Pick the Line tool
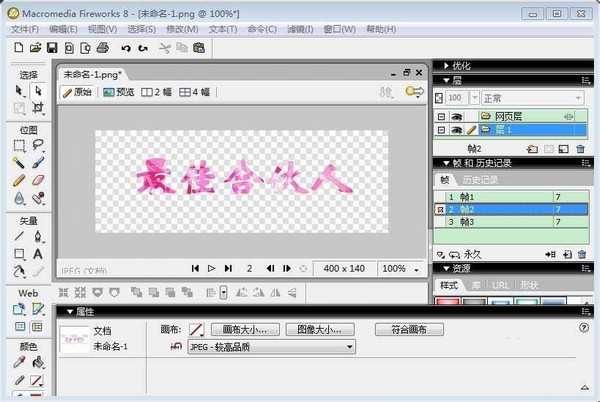Image resolution: width=600 pixels, height=402 pixels. (x=19, y=237)
